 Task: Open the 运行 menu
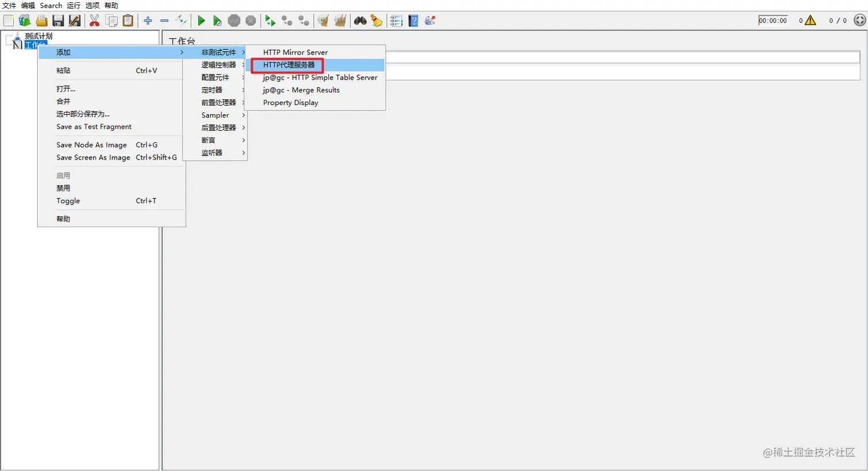point(73,5)
